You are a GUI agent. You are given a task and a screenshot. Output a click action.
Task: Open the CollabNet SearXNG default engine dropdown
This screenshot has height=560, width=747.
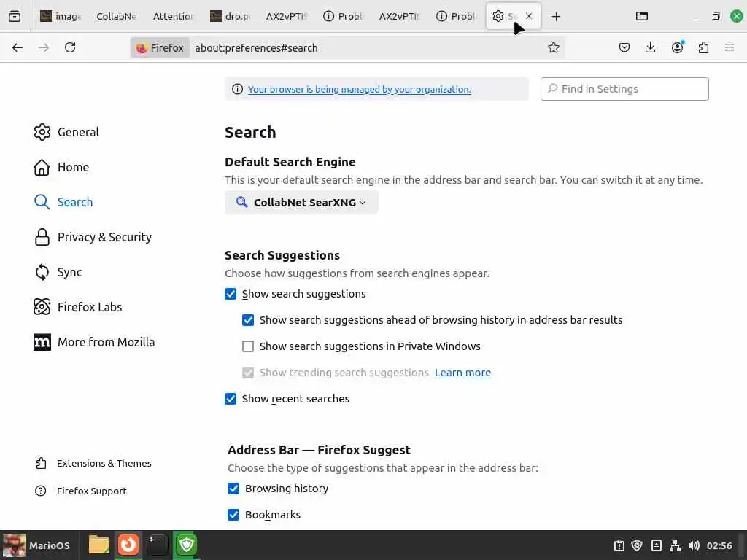(301, 203)
